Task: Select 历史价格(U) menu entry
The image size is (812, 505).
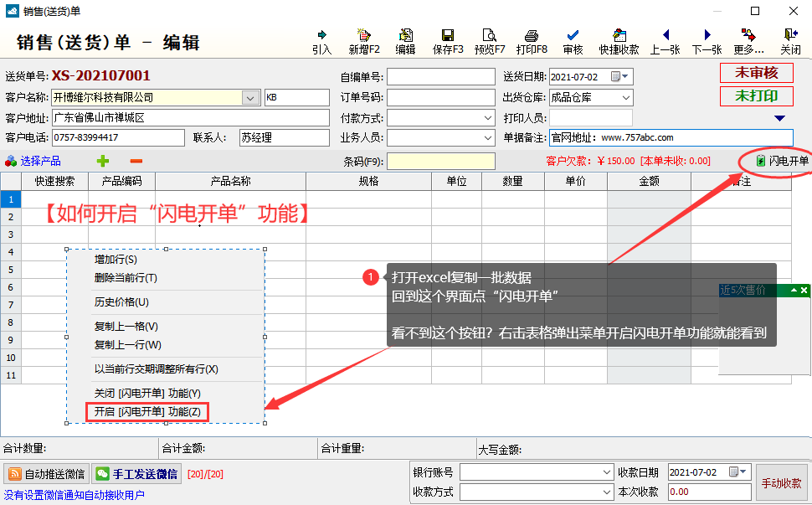Action: point(121,302)
